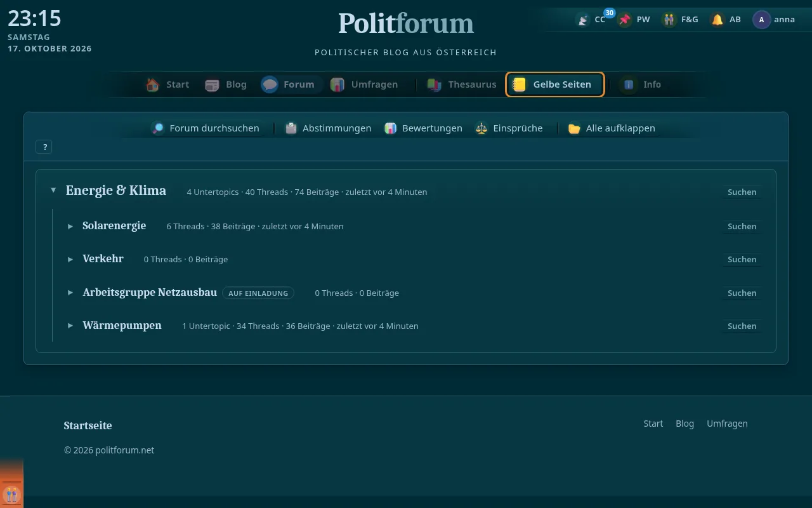
Task: Click the magnifier icon for Forum durchsuchen
Action: (x=158, y=128)
